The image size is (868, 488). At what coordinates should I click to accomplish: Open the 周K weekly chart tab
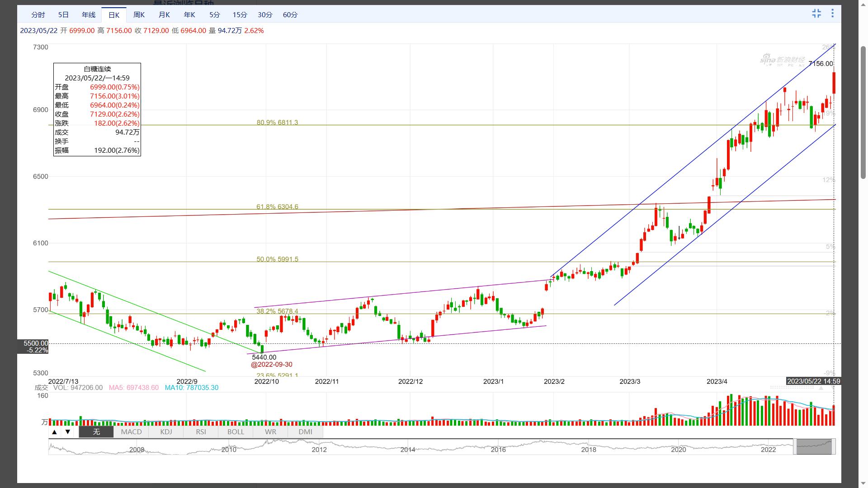click(139, 15)
